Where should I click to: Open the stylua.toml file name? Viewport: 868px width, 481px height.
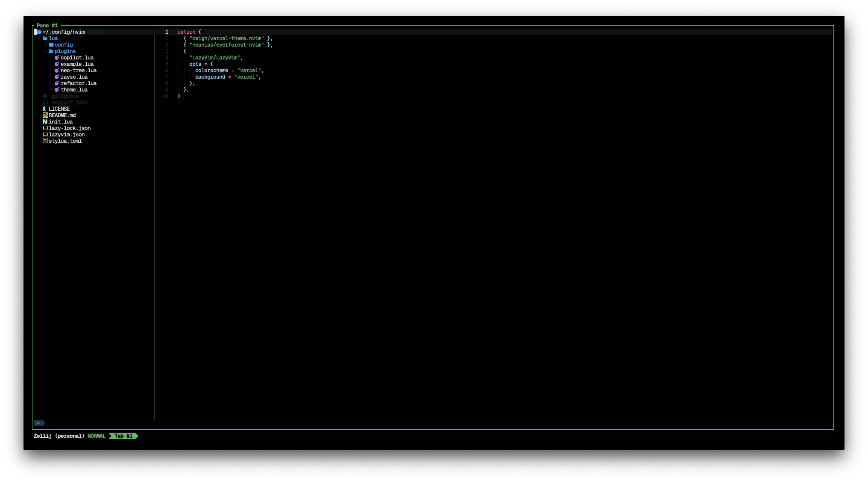[65, 141]
